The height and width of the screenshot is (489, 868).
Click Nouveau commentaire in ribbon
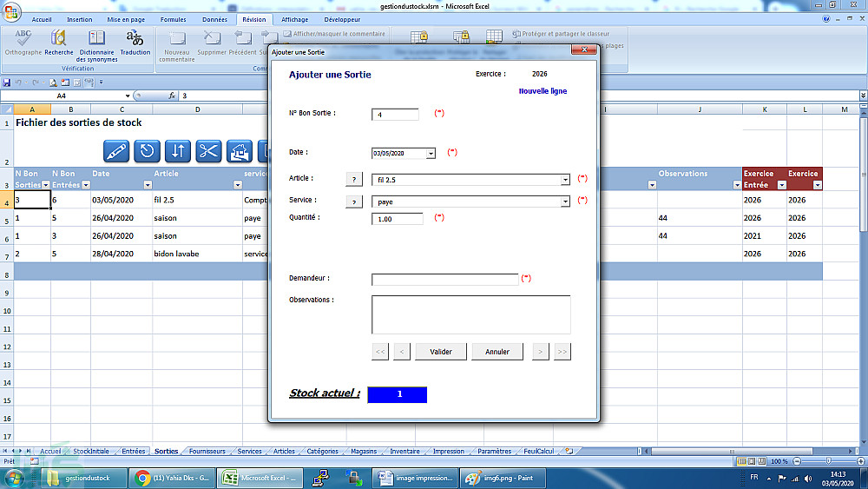[x=177, y=45]
